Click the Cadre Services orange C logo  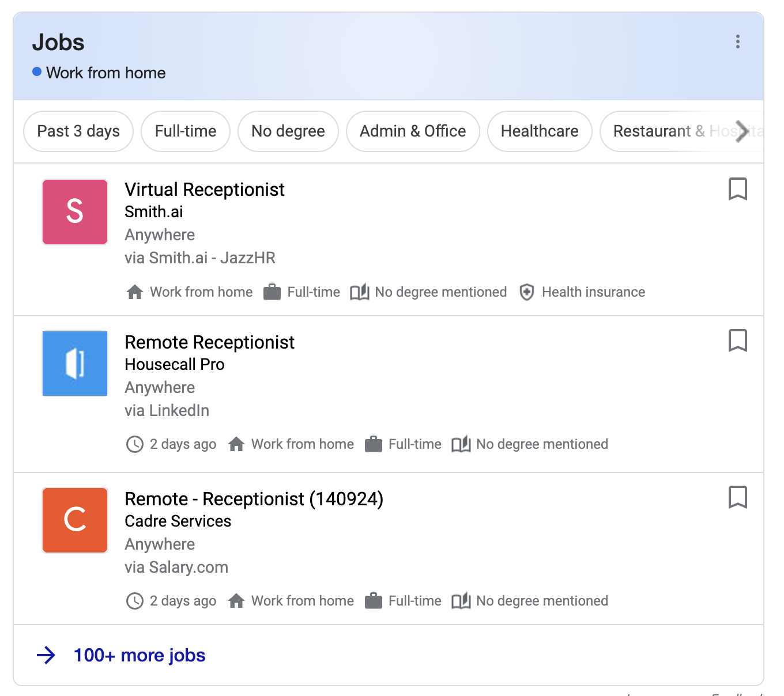[x=75, y=520]
